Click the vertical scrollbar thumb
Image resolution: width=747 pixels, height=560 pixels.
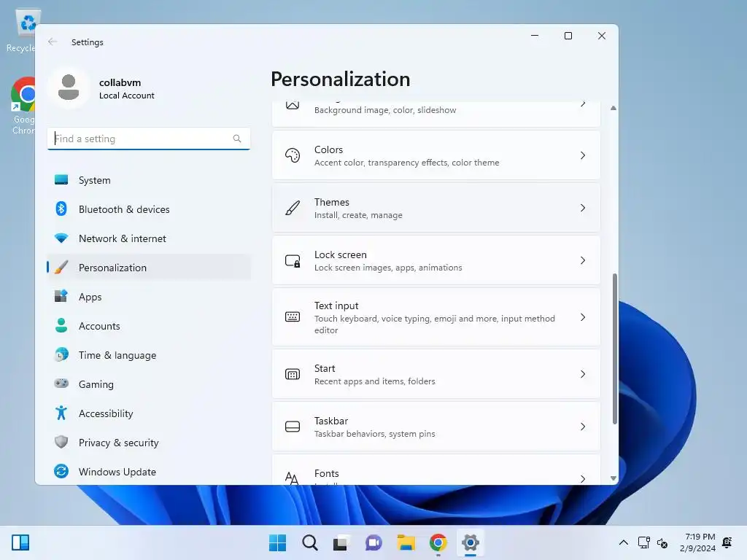coord(614,349)
